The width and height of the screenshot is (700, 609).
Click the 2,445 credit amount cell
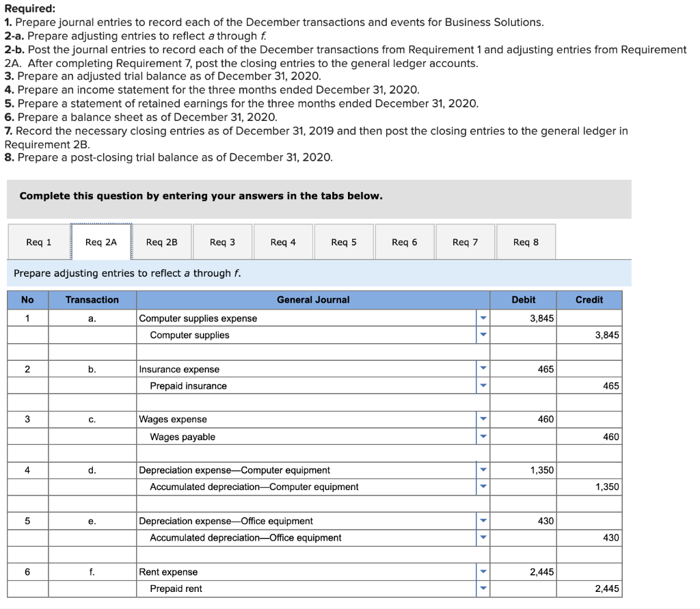point(589,588)
